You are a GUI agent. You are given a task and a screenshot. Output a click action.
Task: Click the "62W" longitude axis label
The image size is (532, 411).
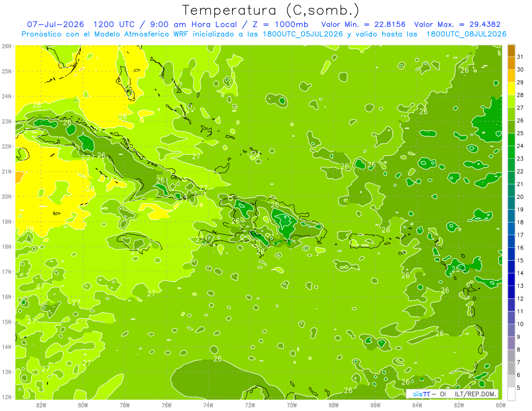pos(459,405)
